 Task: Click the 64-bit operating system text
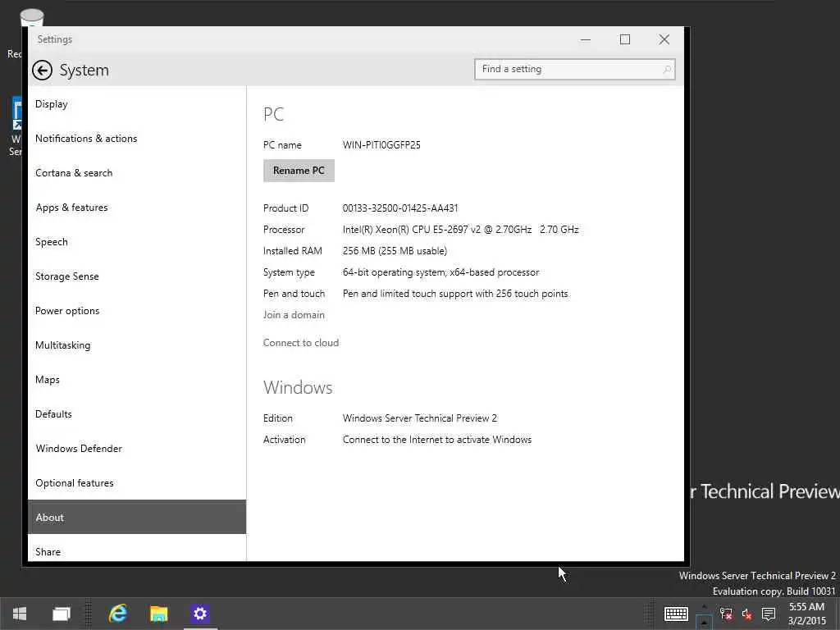[441, 272]
